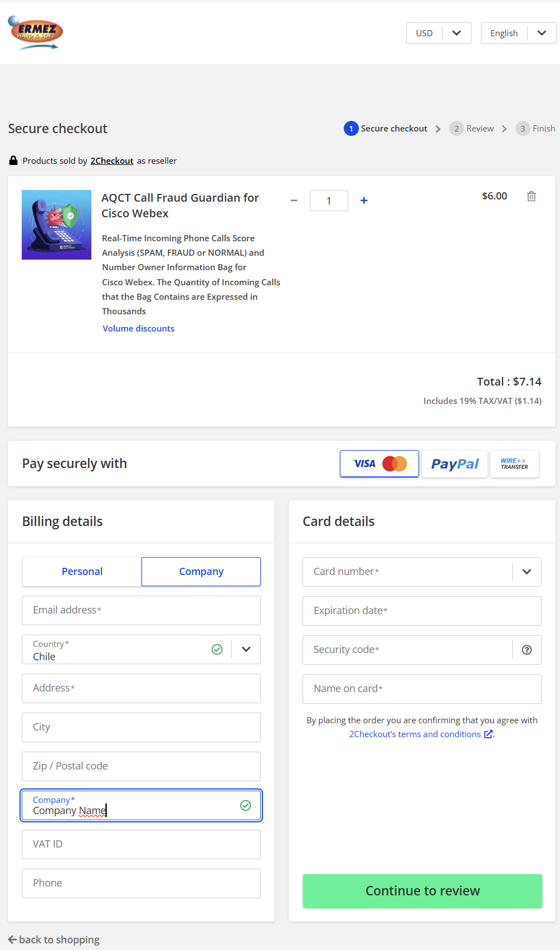This screenshot has width=560, height=950.
Task: Click the Continue to review button
Action: pos(422,890)
